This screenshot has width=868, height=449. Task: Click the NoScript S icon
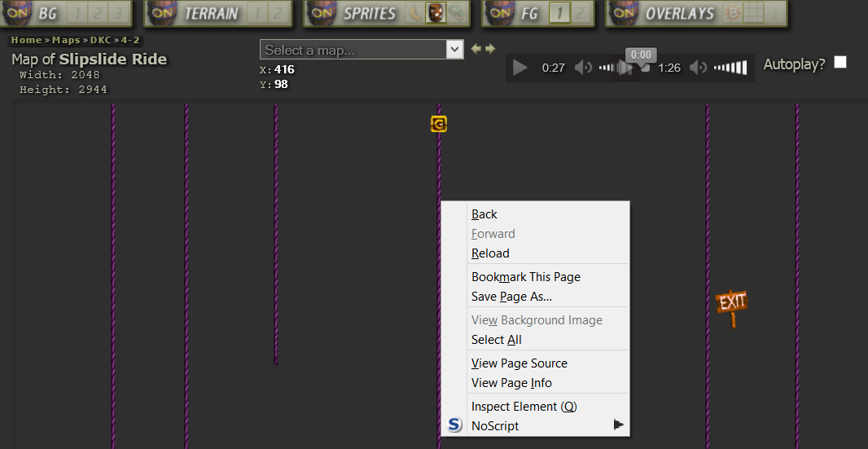pos(455,425)
